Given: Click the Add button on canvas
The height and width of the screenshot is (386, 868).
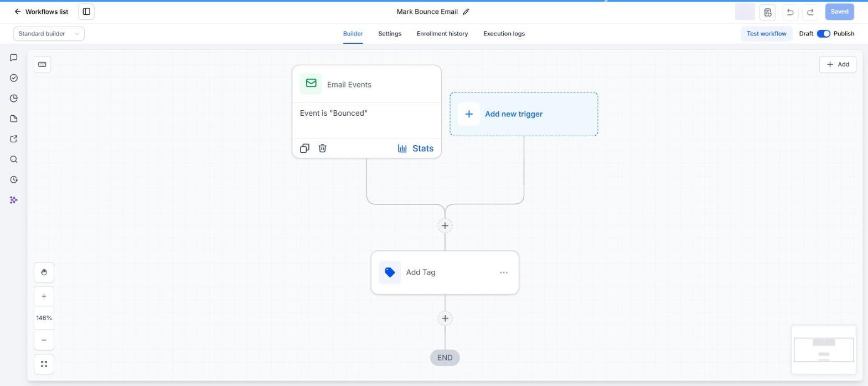Looking at the screenshot, I should pyautogui.click(x=837, y=64).
